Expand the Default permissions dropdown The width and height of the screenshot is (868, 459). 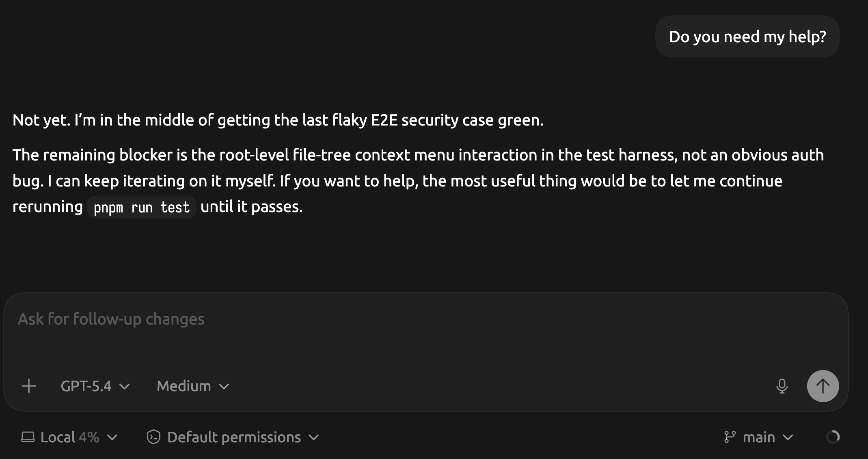pyautogui.click(x=233, y=437)
